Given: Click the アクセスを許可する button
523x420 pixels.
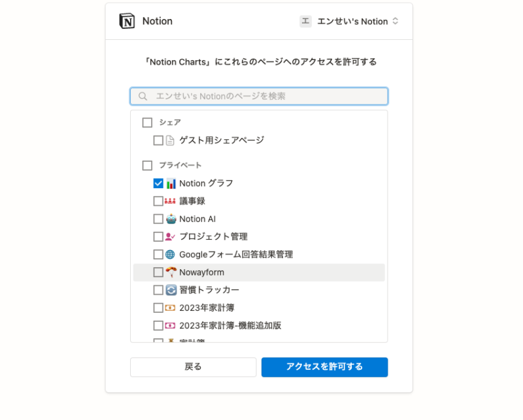Looking at the screenshot, I should coord(324,367).
